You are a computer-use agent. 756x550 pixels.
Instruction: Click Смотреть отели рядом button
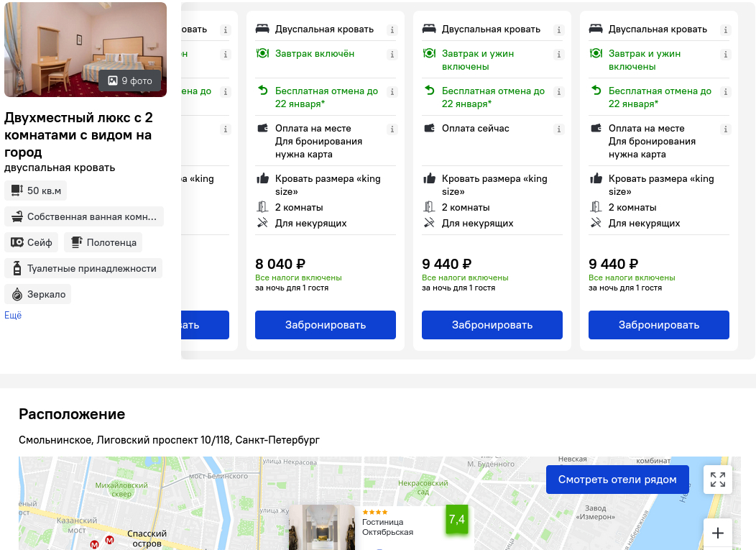(617, 480)
